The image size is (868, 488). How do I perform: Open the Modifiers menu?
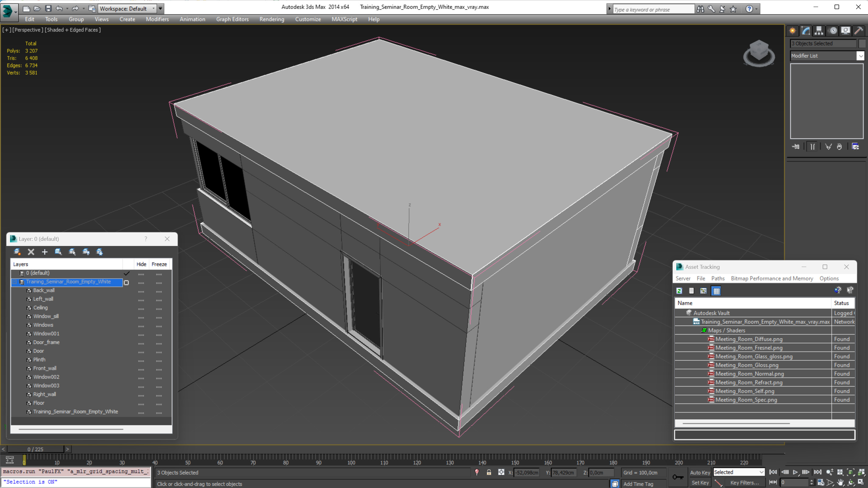157,19
